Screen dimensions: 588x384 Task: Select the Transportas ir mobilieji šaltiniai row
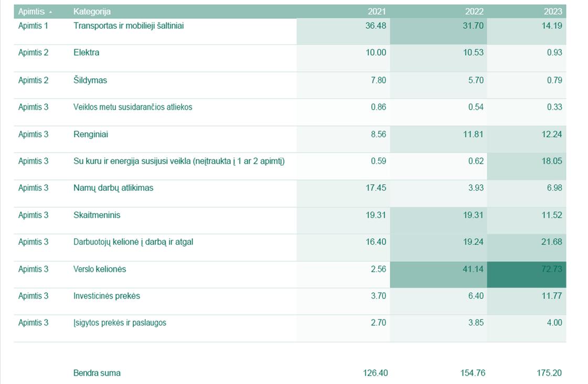click(290, 31)
